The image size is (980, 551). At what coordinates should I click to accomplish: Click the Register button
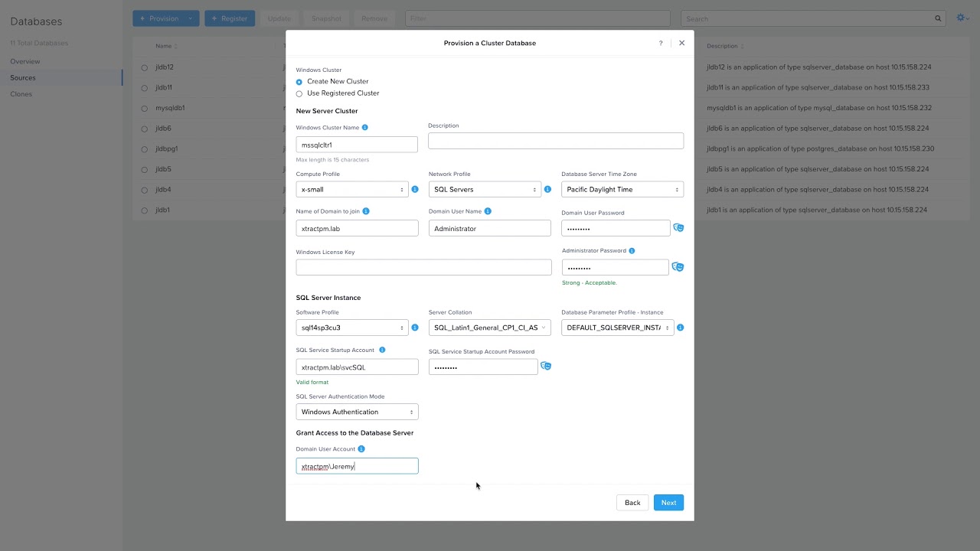(x=230, y=18)
